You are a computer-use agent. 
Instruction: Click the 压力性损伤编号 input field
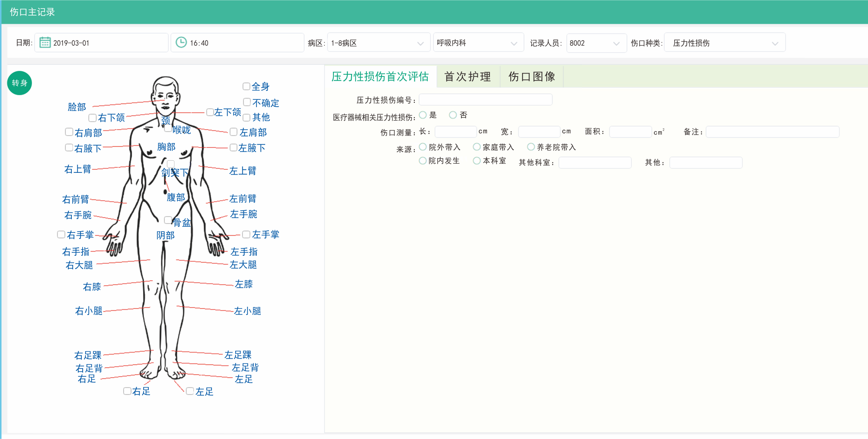(x=485, y=100)
